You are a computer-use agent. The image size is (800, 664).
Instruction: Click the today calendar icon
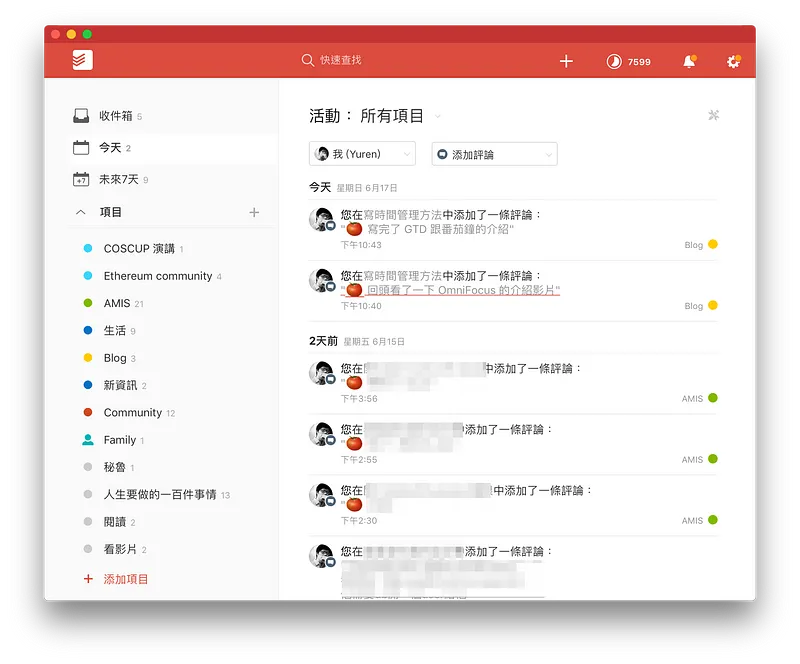coord(81,147)
